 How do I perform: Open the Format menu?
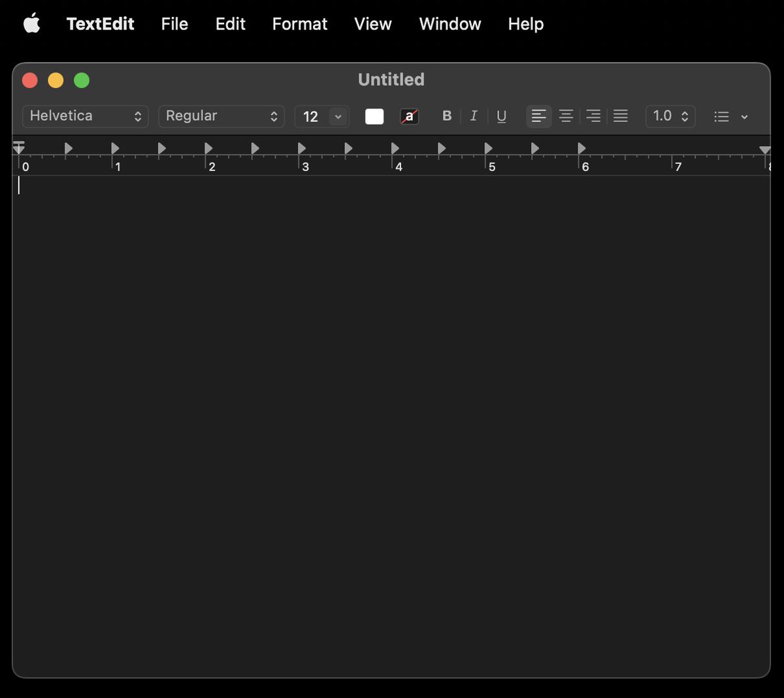[300, 24]
